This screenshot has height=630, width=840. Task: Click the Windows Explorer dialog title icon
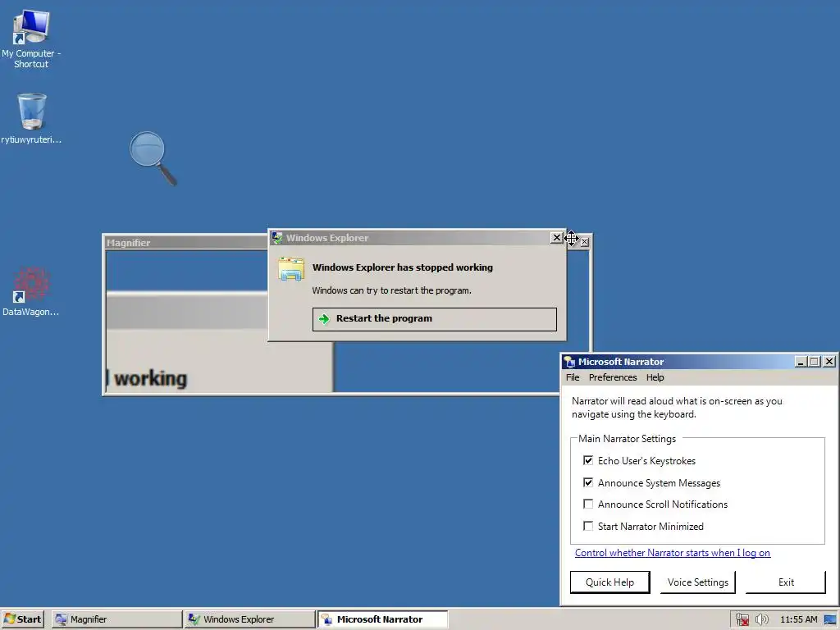coord(277,237)
